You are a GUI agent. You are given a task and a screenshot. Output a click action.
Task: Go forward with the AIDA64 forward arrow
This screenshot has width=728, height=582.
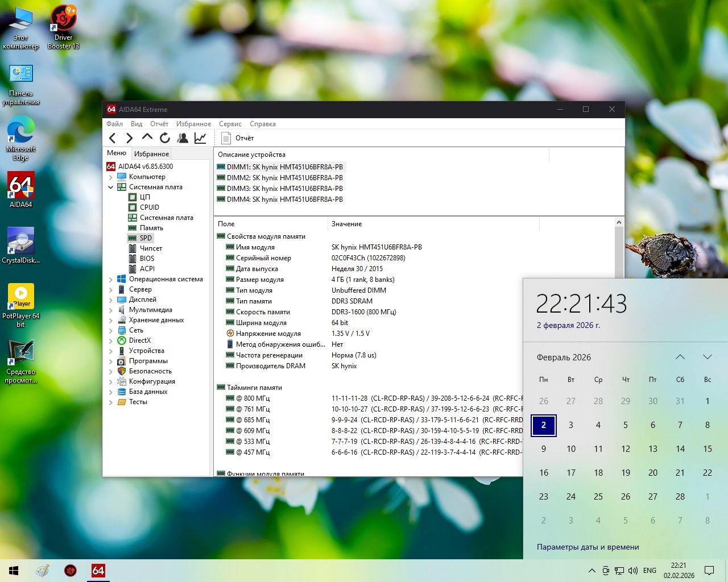pyautogui.click(x=130, y=138)
